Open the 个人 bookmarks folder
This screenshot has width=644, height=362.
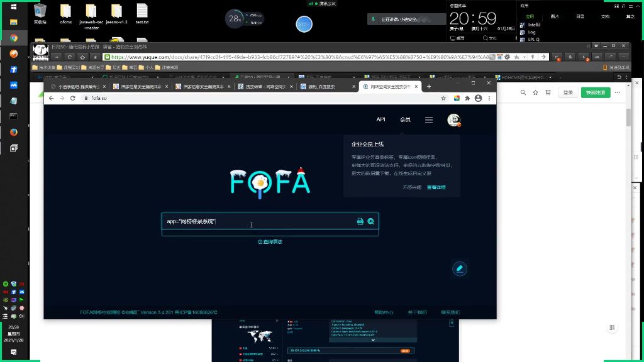click(146, 67)
